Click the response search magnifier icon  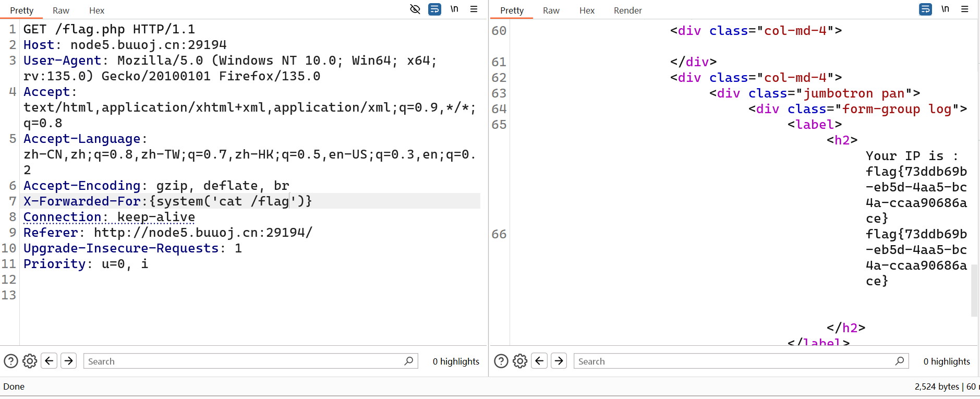point(900,361)
